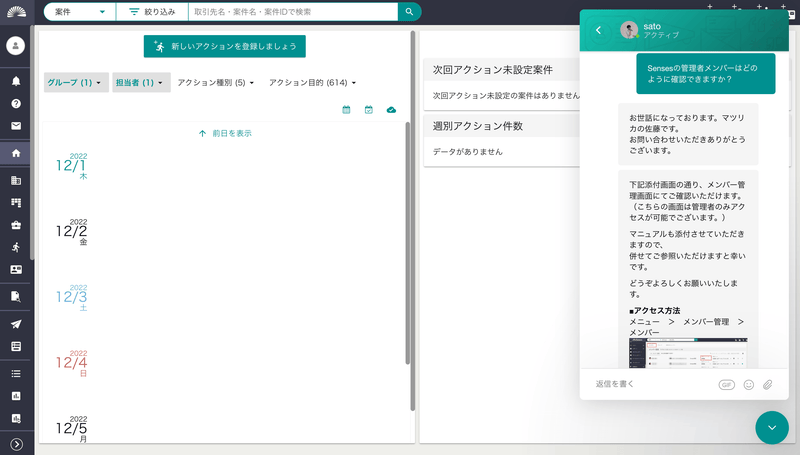
Task: Go to the home icon in sidebar
Action: pyautogui.click(x=16, y=153)
